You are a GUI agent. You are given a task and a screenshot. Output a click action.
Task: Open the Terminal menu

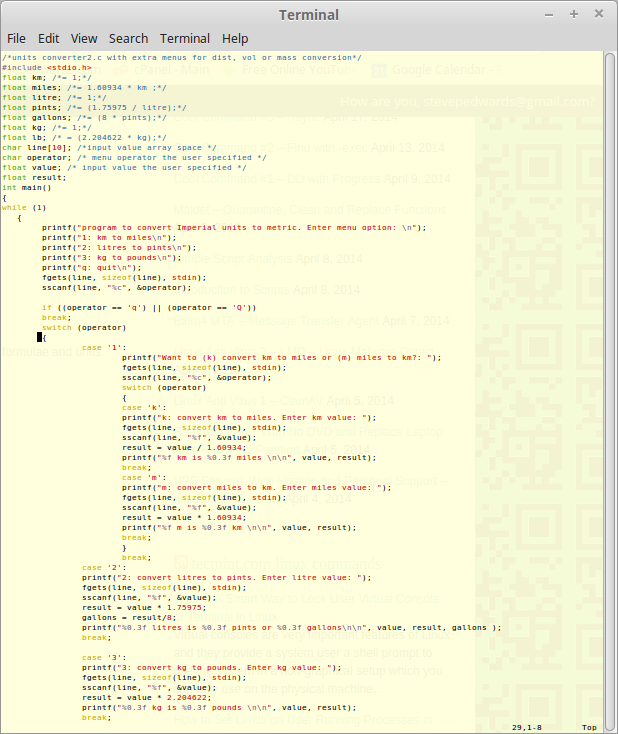click(185, 38)
